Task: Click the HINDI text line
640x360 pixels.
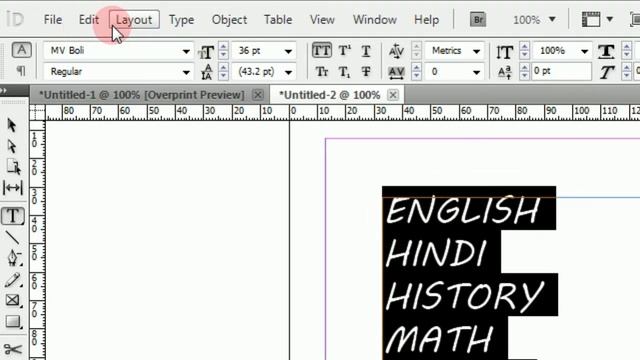Action: coord(436,253)
